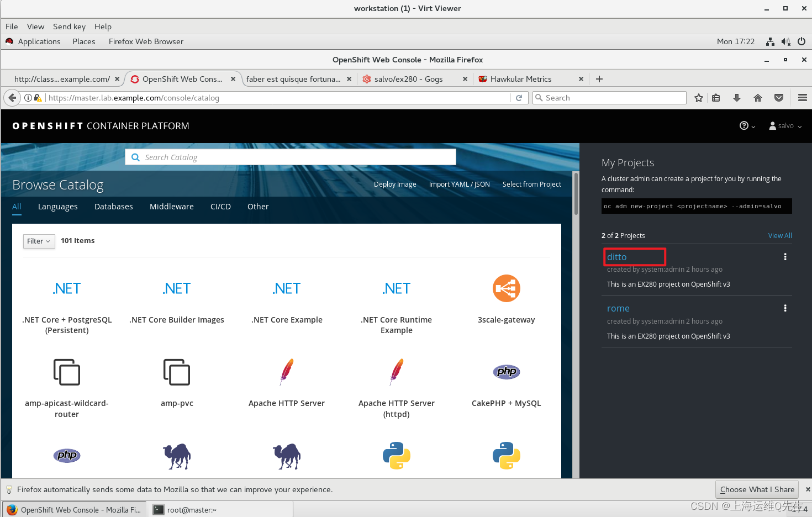The width and height of the screenshot is (812, 517).
Task: Open the salvo user dropdown
Action: 785,126
